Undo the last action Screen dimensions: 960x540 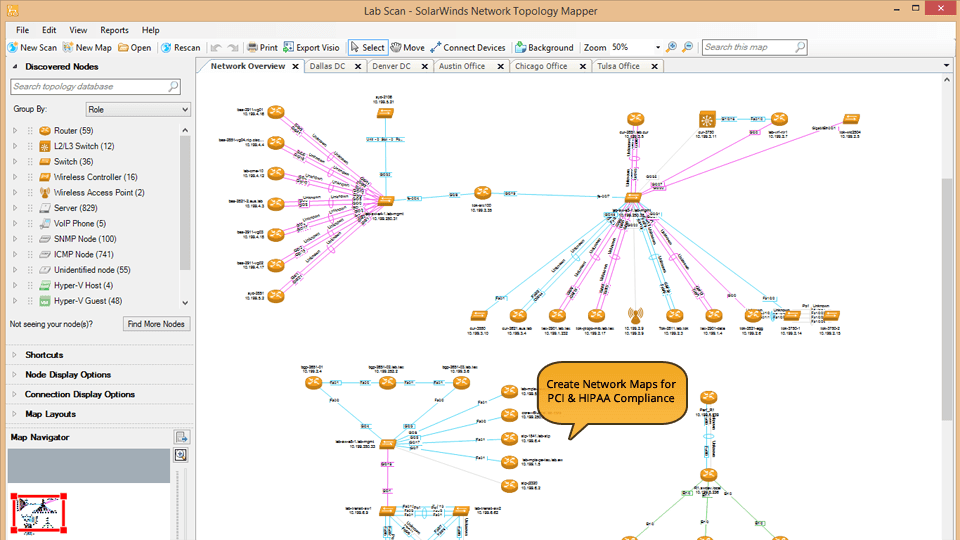(216, 47)
